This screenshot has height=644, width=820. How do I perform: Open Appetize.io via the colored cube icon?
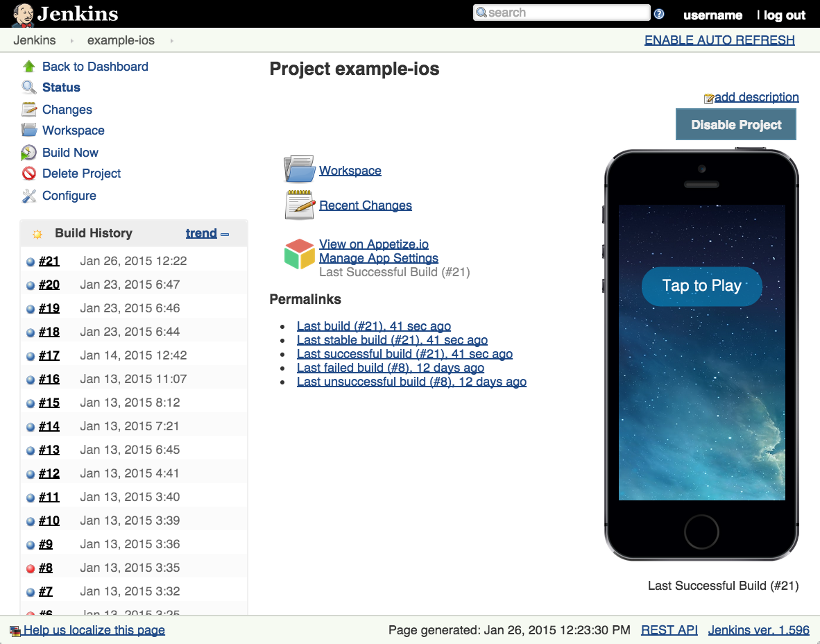point(299,254)
